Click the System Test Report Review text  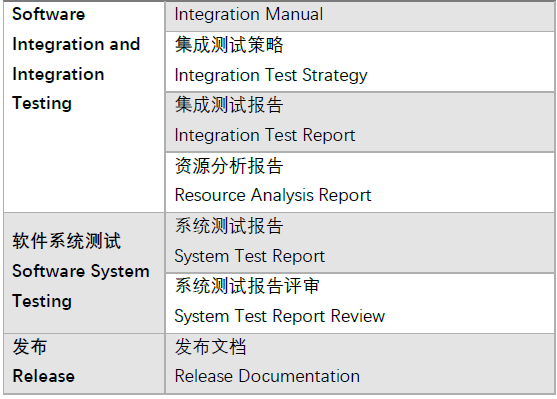[x=280, y=316]
